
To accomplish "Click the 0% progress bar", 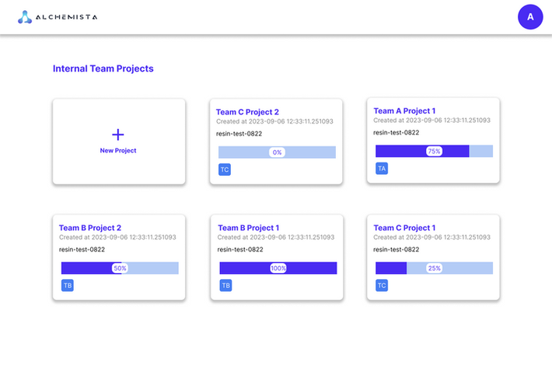I will (277, 152).
